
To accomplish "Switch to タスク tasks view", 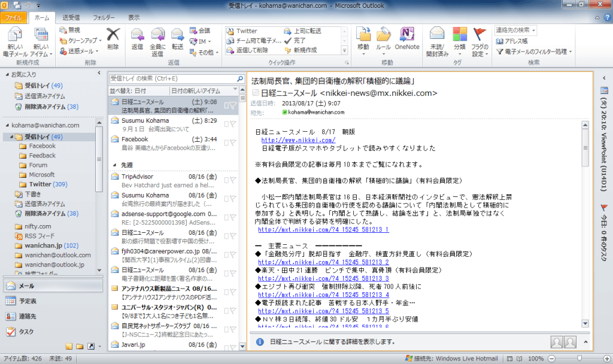I will click(53, 332).
